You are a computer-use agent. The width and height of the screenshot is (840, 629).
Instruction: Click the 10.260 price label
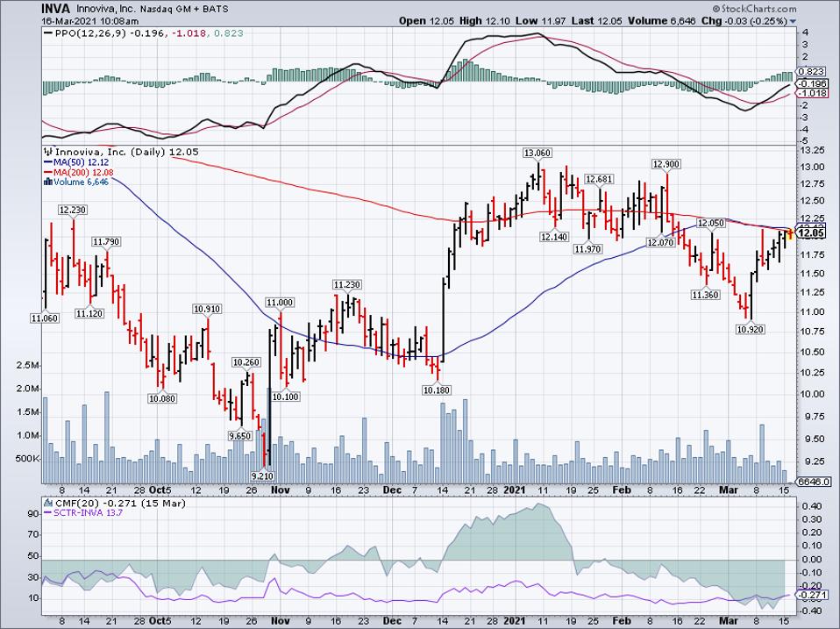click(246, 362)
